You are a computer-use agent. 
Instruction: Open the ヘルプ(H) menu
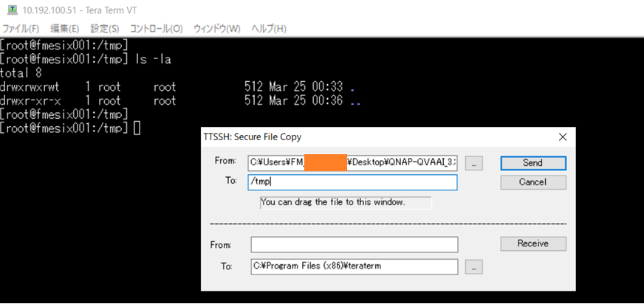(269, 29)
